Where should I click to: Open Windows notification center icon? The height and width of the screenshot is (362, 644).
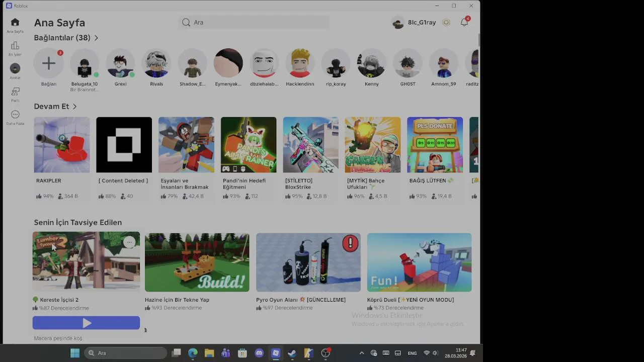[473, 353]
